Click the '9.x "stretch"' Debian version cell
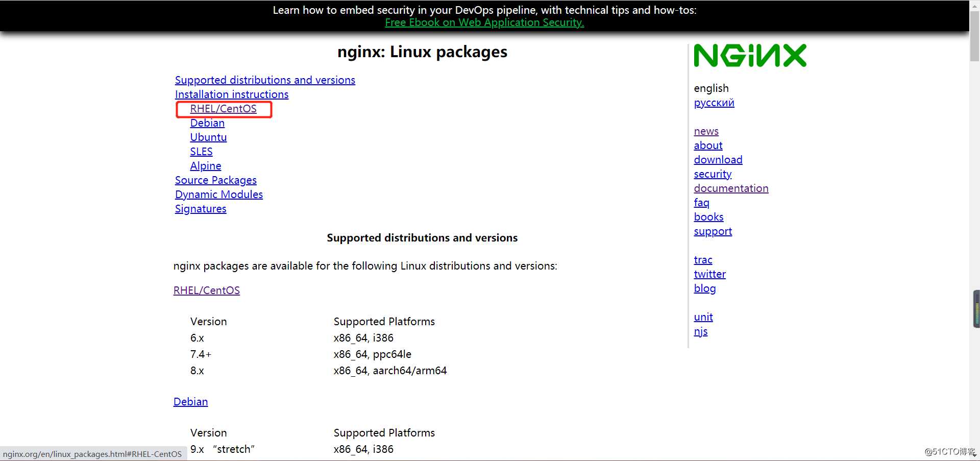Screen dimensions: 980x461 [223, 449]
